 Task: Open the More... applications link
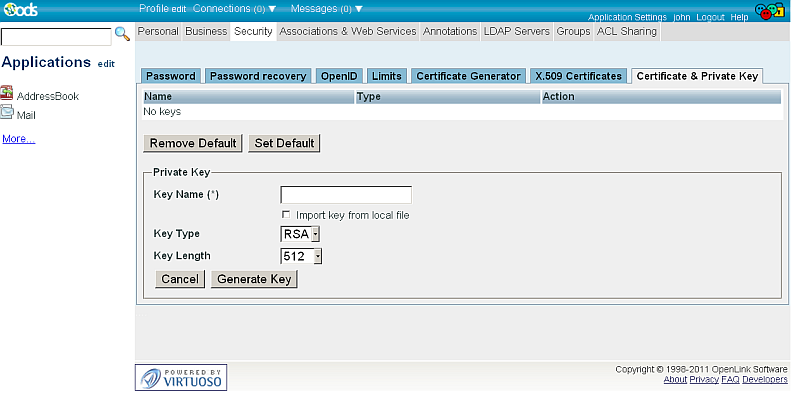pyautogui.click(x=19, y=139)
